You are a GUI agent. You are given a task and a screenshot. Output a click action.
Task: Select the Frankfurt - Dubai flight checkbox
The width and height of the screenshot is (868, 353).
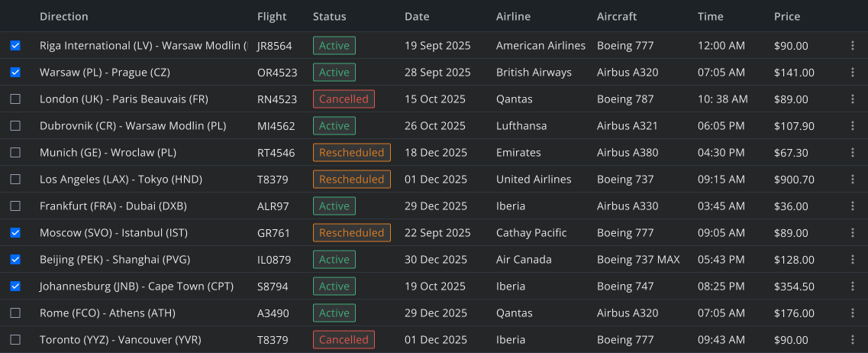point(15,206)
